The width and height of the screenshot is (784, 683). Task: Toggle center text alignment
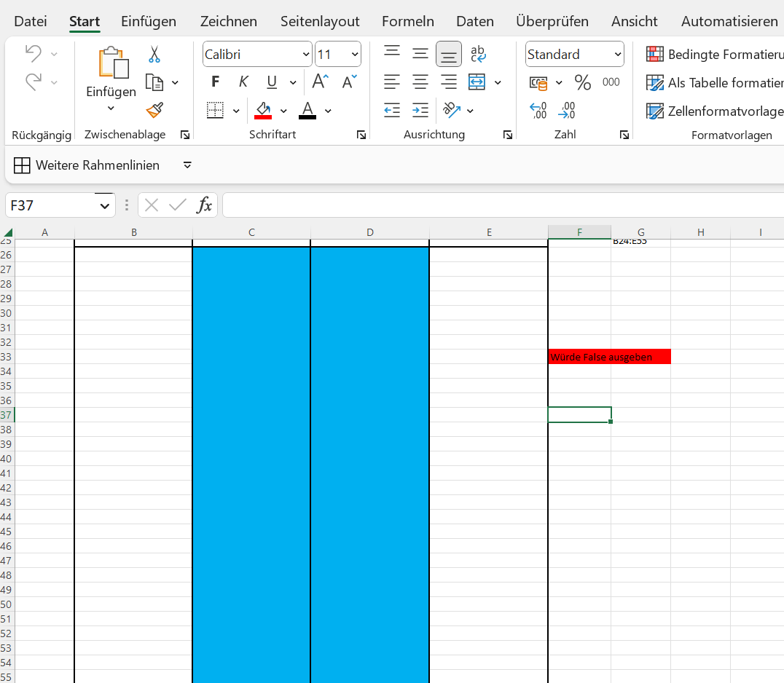pyautogui.click(x=420, y=82)
